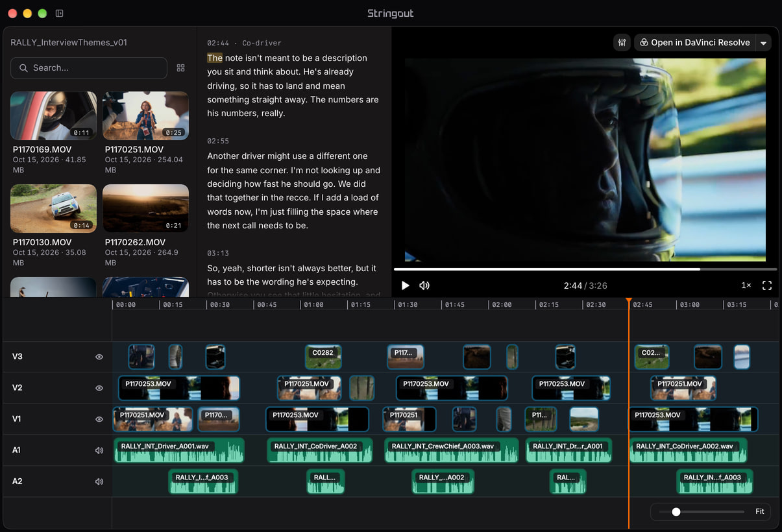The height and width of the screenshot is (532, 782).
Task: Click the Fit timeline zoom button
Action: coord(760,512)
